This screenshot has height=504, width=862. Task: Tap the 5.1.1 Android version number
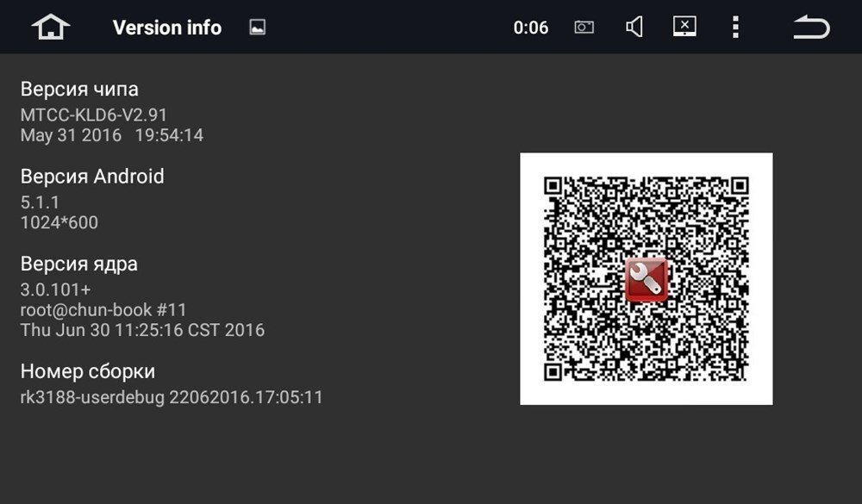pyautogui.click(x=40, y=202)
